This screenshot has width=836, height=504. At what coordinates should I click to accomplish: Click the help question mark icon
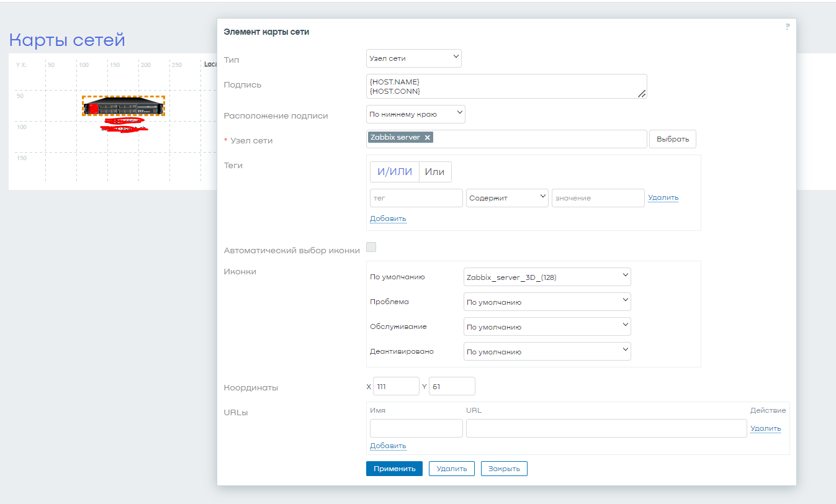tap(788, 26)
